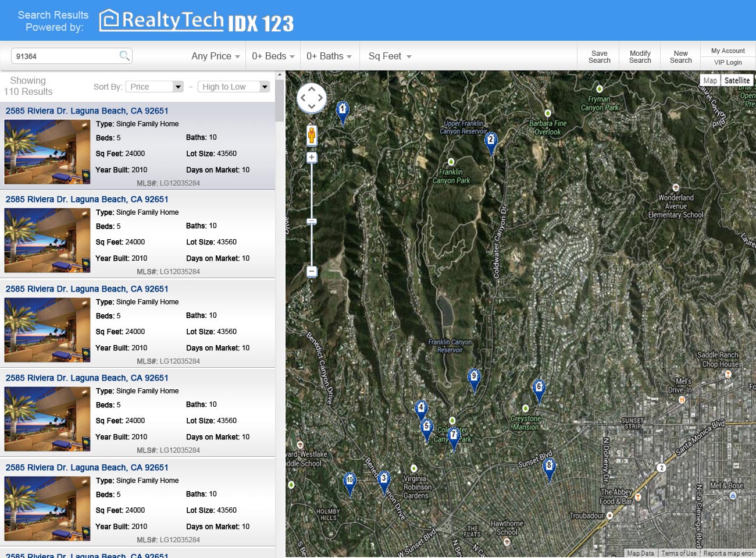Select map marker number 3
Screen dimensions: 756x558
tap(384, 482)
